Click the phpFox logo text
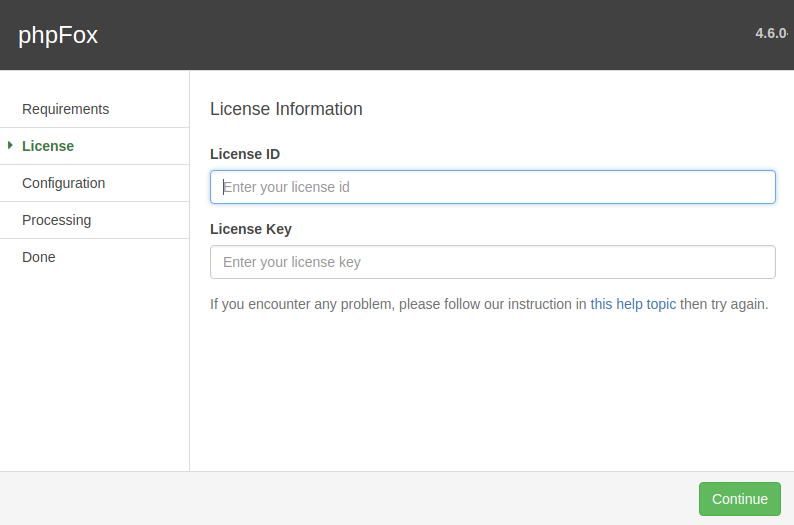 (x=58, y=35)
